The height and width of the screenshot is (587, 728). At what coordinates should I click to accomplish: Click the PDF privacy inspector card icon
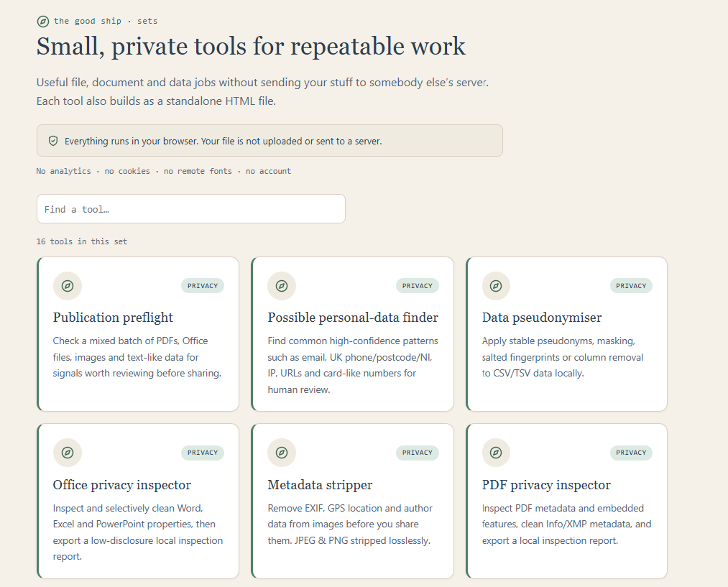[496, 453]
